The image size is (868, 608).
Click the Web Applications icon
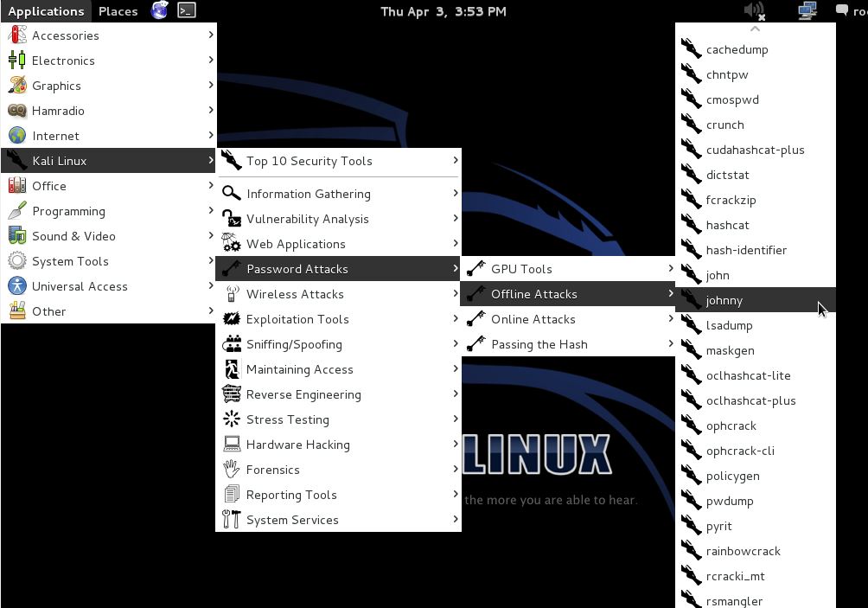click(232, 243)
